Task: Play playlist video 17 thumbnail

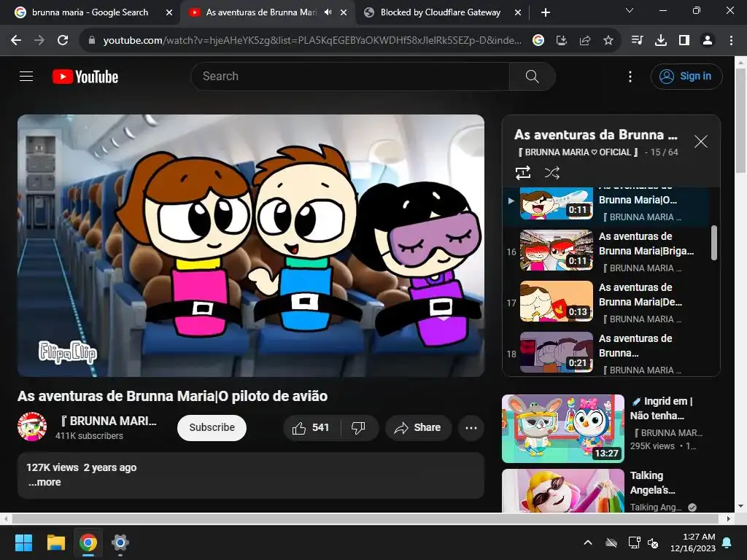Action: click(556, 301)
